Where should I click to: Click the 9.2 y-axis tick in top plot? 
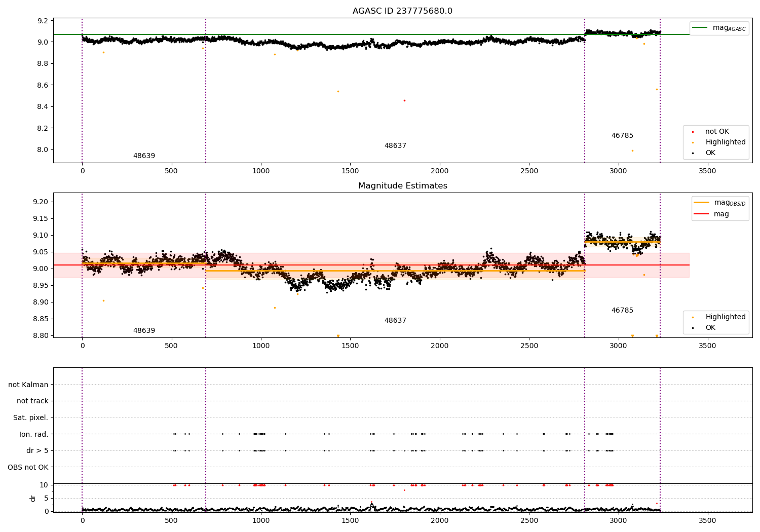point(44,21)
